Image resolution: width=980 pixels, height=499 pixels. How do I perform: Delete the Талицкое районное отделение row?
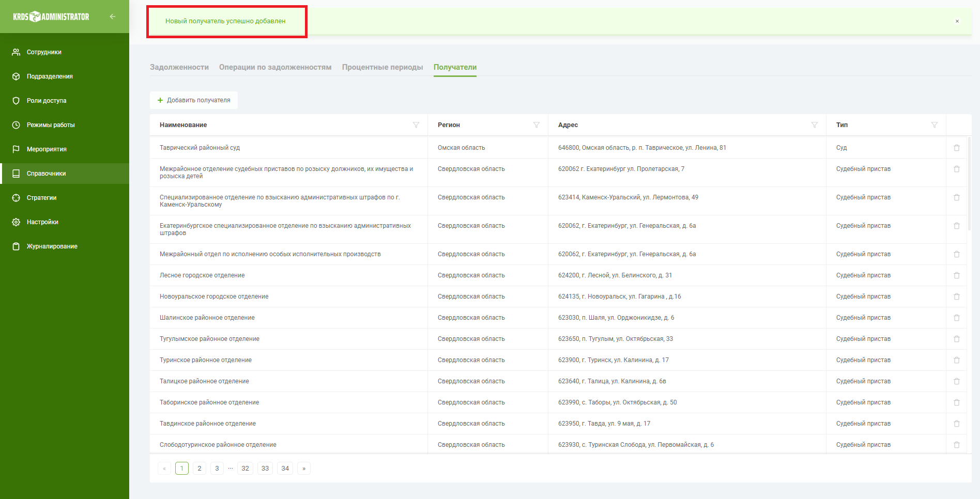point(957,381)
